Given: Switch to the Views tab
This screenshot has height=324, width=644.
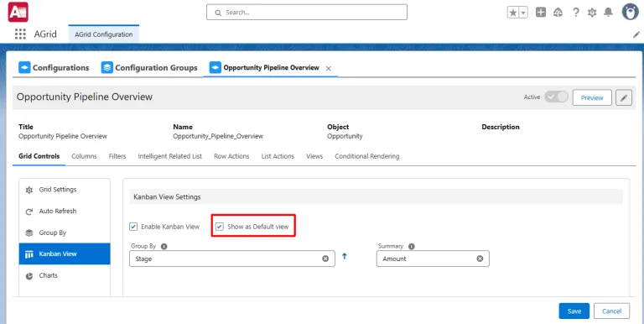Looking at the screenshot, I should (x=314, y=156).
